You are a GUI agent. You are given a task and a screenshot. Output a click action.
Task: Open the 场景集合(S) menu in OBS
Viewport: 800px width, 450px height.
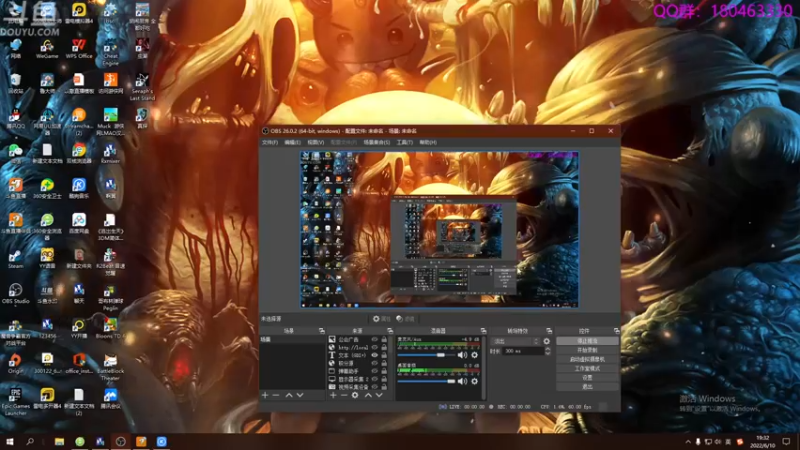pyautogui.click(x=377, y=142)
